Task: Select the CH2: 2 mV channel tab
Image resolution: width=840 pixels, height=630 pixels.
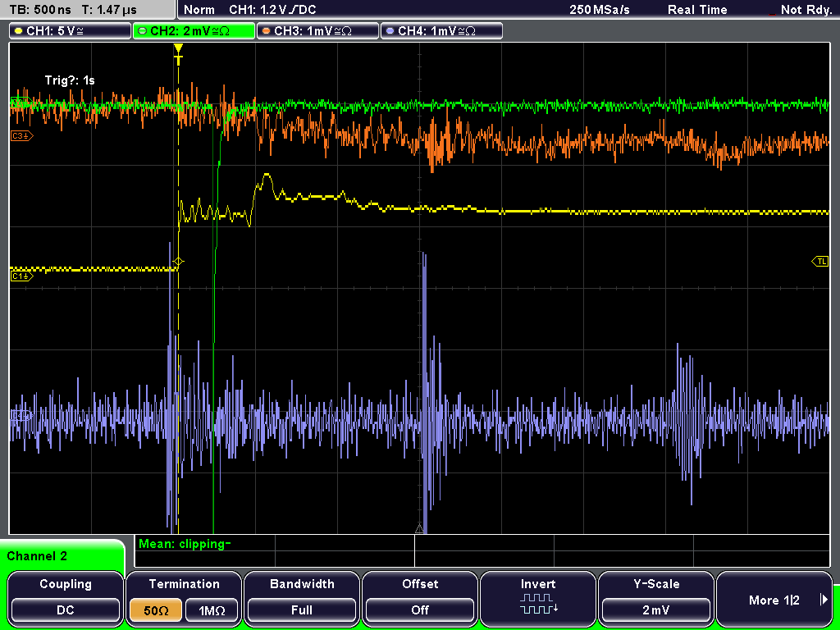Action: pos(194,31)
